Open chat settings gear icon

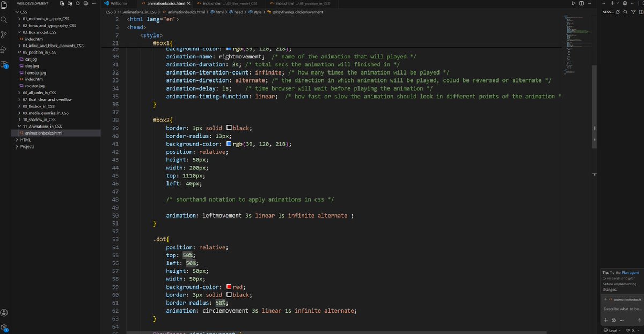point(625,3)
